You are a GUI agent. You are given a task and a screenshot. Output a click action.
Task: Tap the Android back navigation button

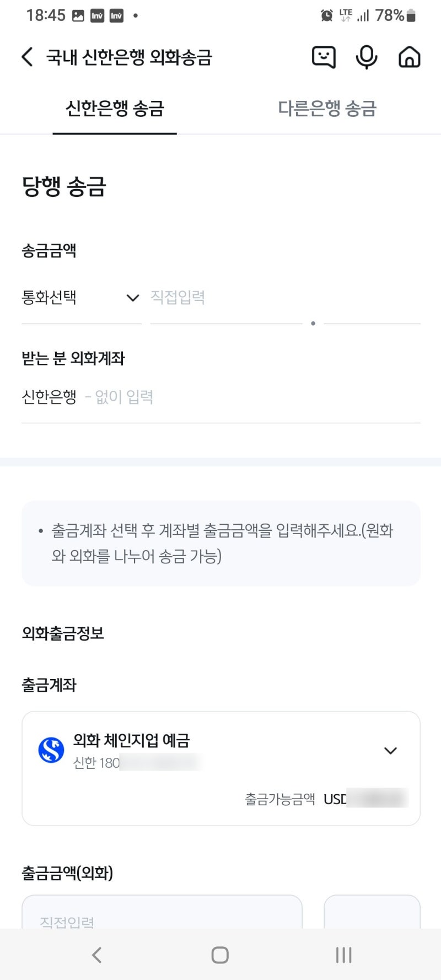click(98, 955)
